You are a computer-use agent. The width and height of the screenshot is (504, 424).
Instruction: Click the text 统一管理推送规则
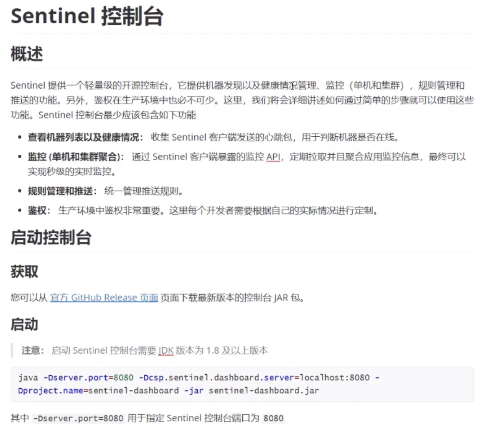click(x=144, y=191)
